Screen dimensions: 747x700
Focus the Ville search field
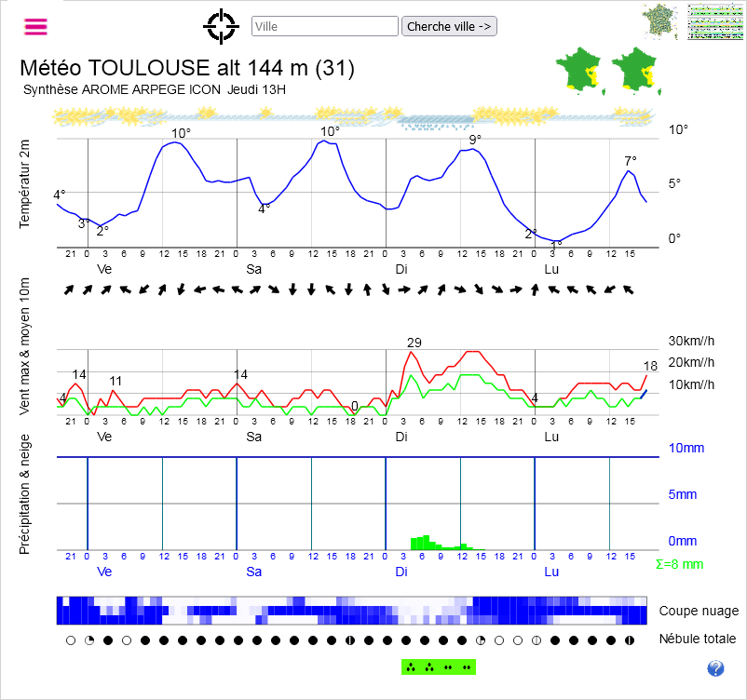pos(325,26)
